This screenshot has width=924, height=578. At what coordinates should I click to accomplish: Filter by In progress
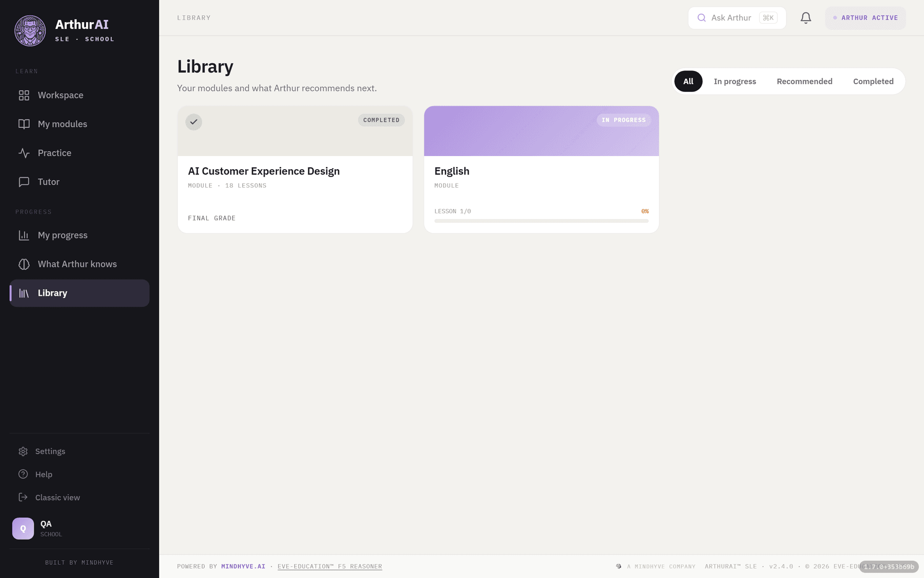pyautogui.click(x=735, y=81)
